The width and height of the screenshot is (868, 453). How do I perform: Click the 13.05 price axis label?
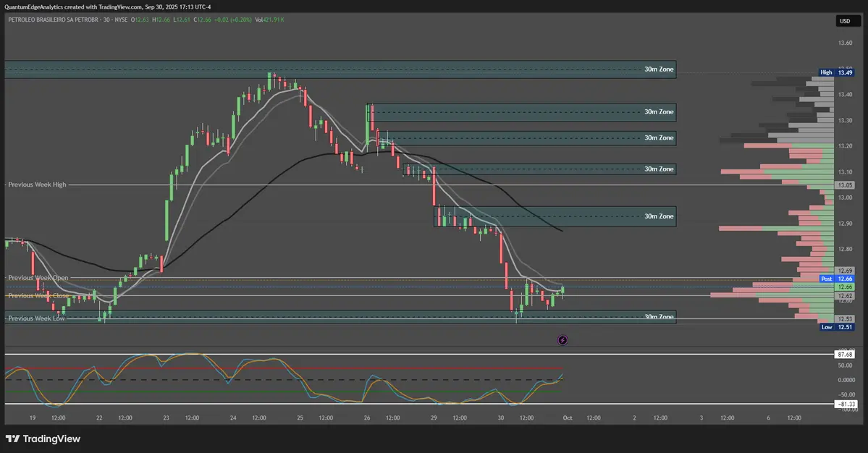pos(845,185)
